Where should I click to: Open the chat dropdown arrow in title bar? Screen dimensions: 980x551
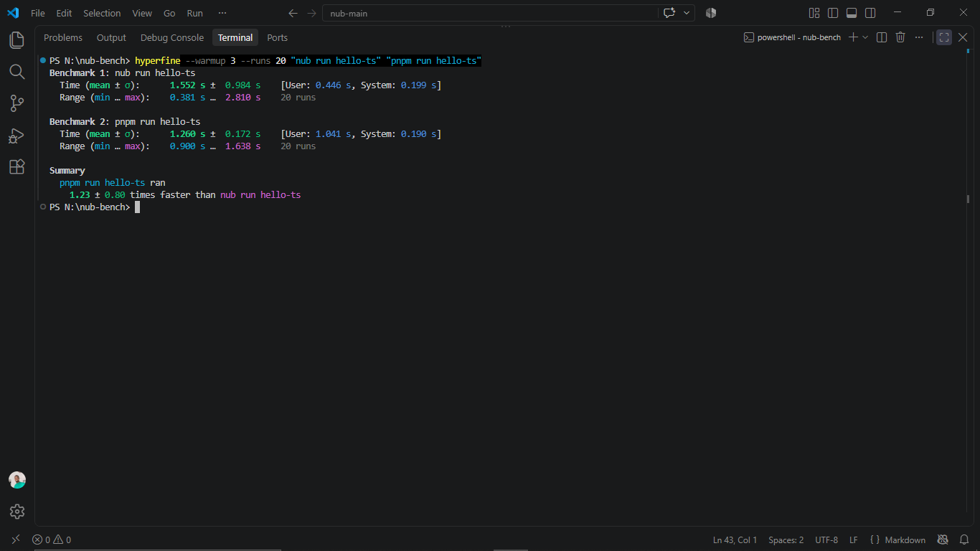(687, 13)
